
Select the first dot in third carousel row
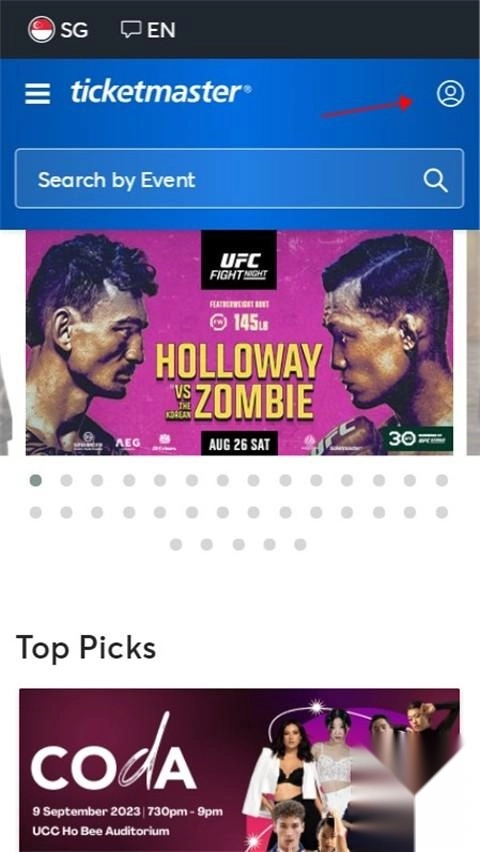tap(176, 544)
